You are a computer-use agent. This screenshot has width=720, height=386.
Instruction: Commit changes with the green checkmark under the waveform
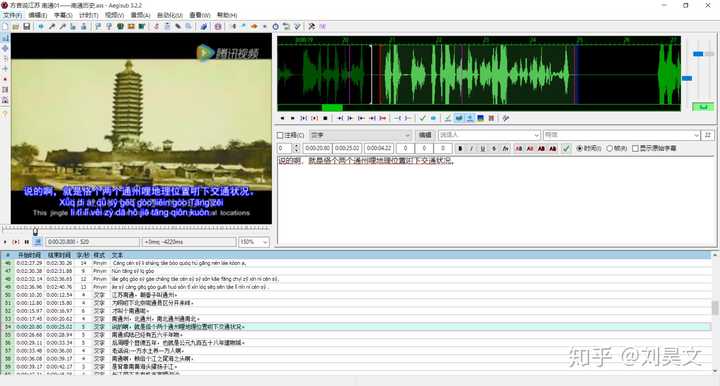422,118
